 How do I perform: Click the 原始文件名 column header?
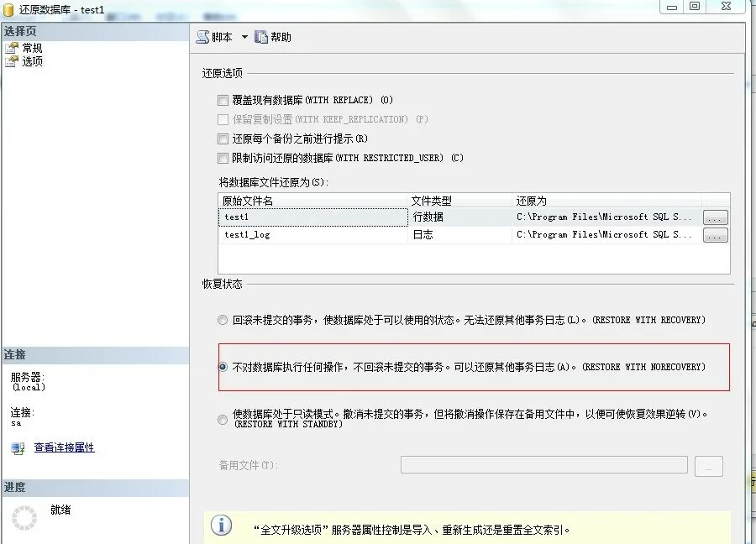click(313, 201)
